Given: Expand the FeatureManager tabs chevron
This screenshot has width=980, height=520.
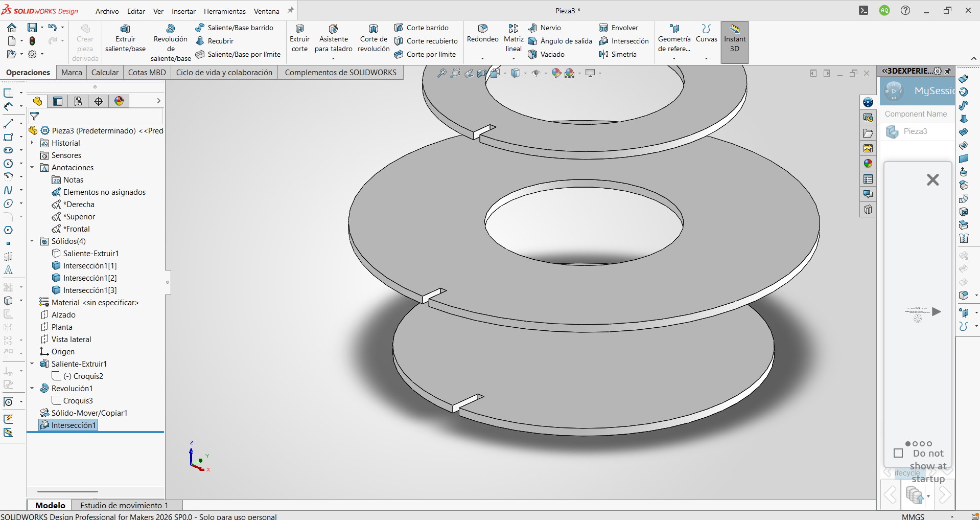Looking at the screenshot, I should click(158, 101).
